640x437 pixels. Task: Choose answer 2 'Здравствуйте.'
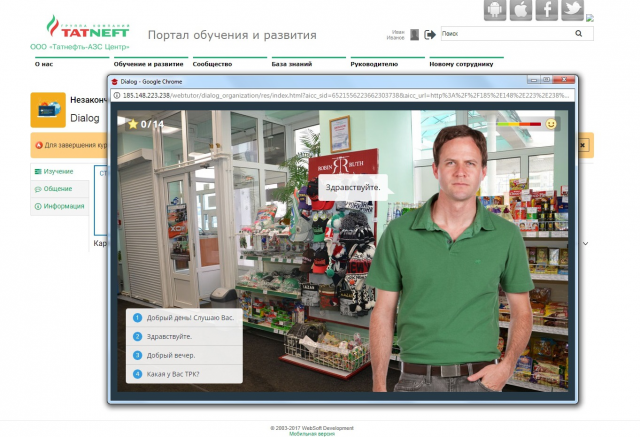point(184,337)
